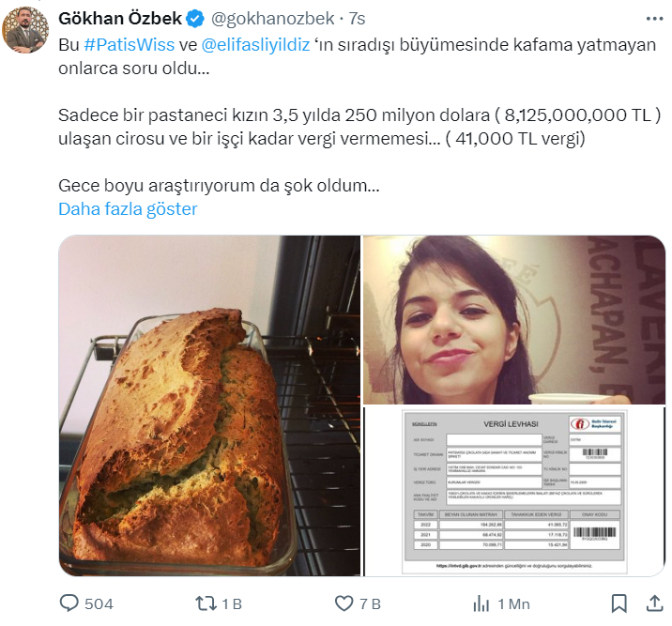Open the baked bread photo
Viewport: 672px width, 626px height.
click(x=209, y=405)
